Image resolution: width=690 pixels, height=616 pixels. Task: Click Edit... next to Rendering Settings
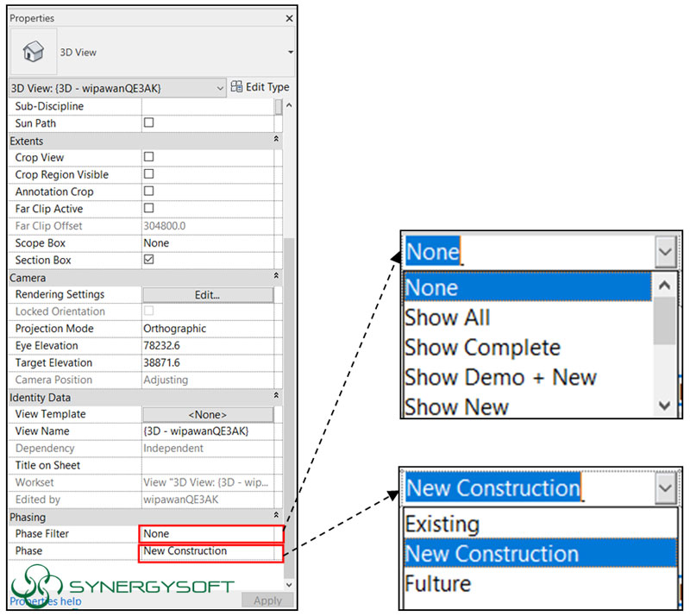pos(208,294)
